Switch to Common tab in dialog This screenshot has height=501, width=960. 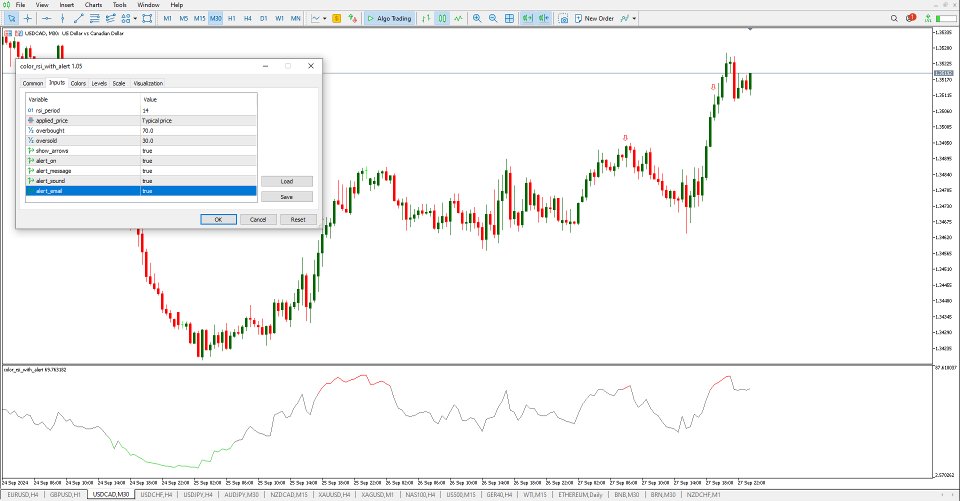tap(32, 83)
